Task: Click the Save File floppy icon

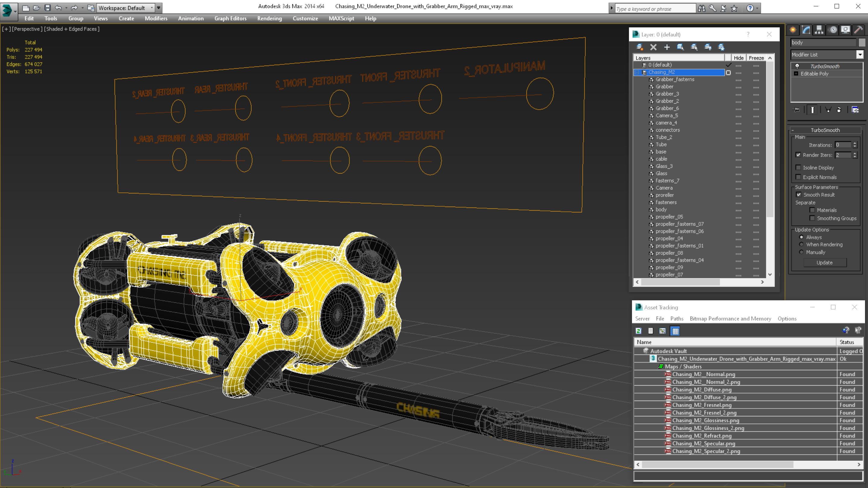Action: pyautogui.click(x=47, y=8)
